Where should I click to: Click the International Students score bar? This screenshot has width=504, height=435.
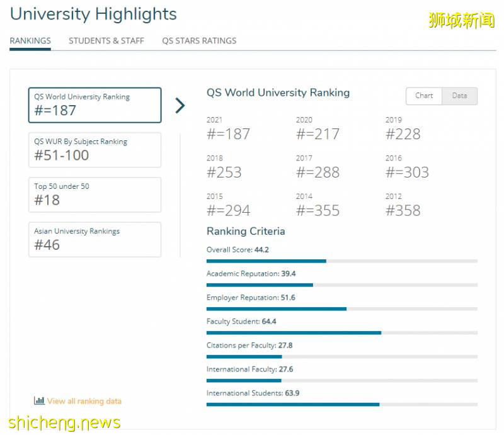coord(341,404)
